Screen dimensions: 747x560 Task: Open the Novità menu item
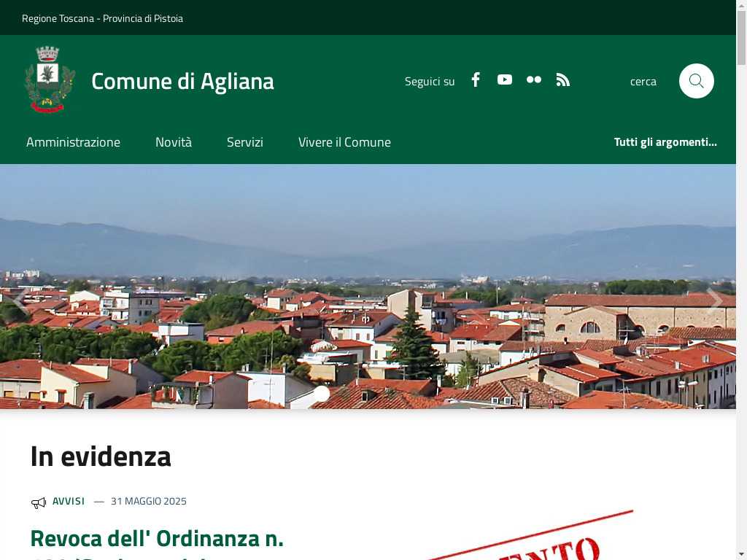(174, 142)
